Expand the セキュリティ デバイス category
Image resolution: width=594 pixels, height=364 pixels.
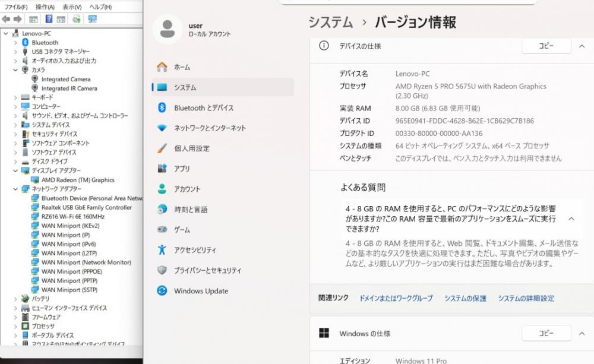tap(15, 134)
